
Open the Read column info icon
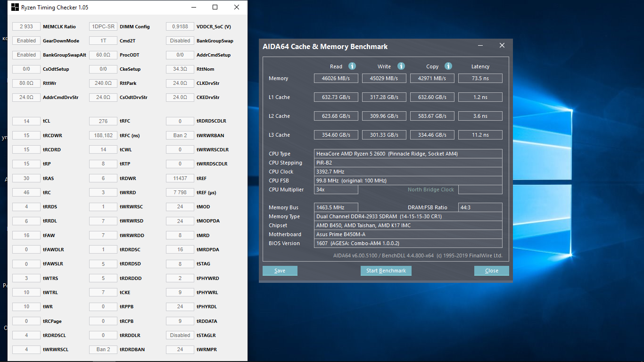point(352,66)
